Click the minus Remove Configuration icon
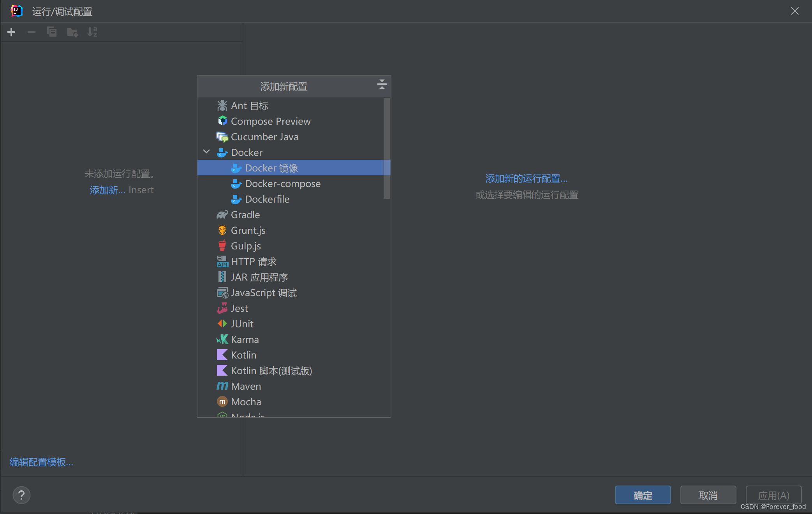The width and height of the screenshot is (812, 514). 32,32
